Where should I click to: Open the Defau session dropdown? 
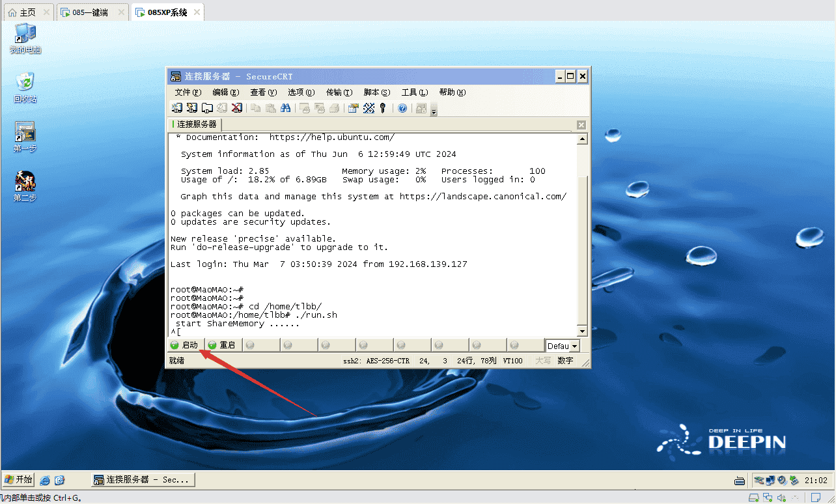(x=561, y=346)
